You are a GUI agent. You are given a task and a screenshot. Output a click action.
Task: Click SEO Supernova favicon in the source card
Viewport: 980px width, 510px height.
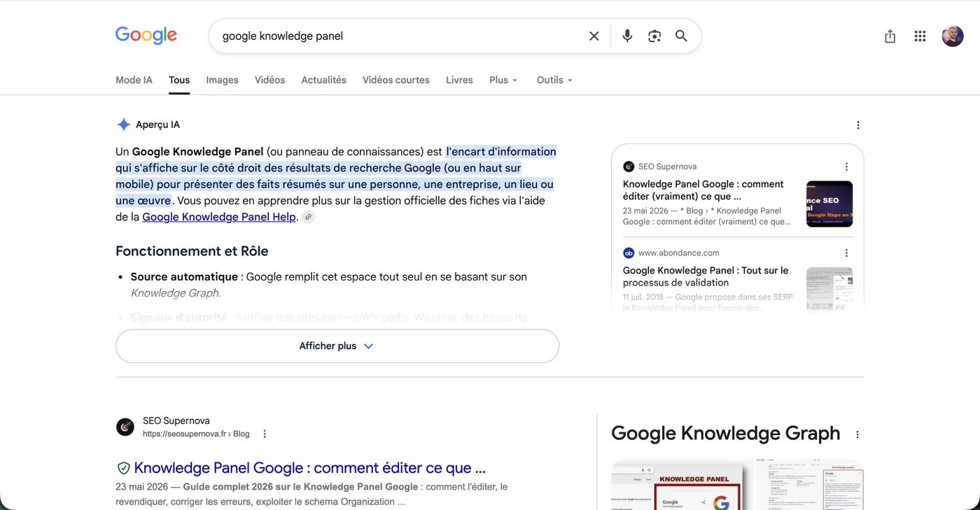tap(629, 167)
